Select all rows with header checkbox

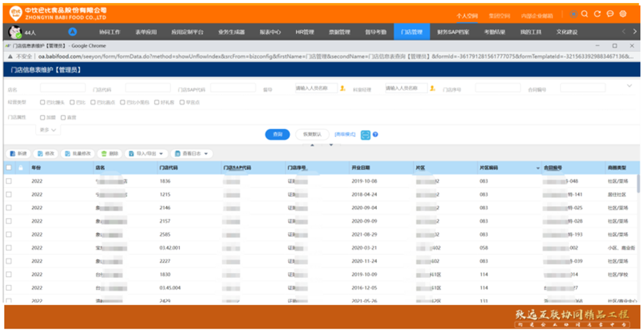click(x=8, y=168)
